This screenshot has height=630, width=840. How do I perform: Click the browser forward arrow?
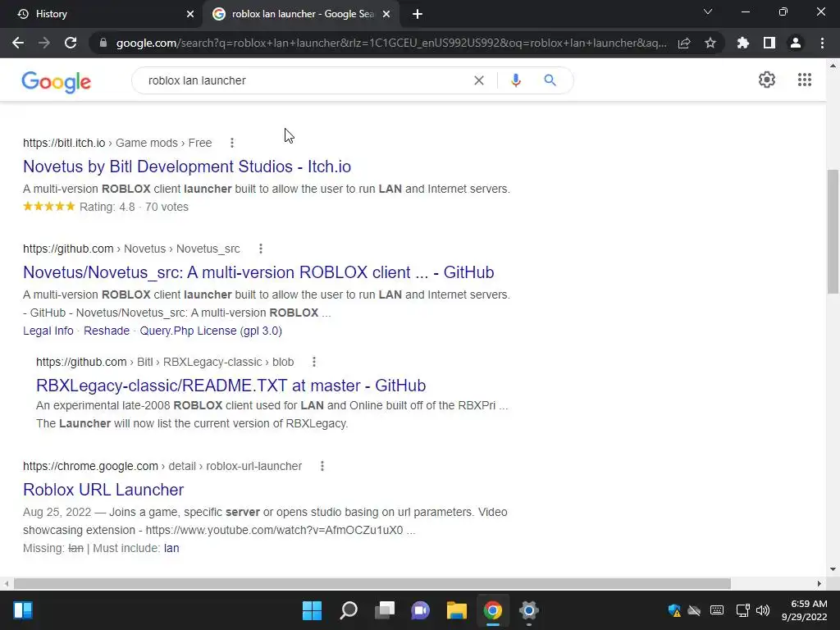point(44,43)
